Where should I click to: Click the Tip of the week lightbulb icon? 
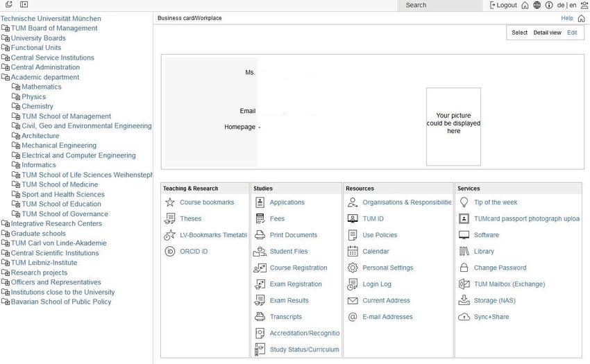(464, 202)
